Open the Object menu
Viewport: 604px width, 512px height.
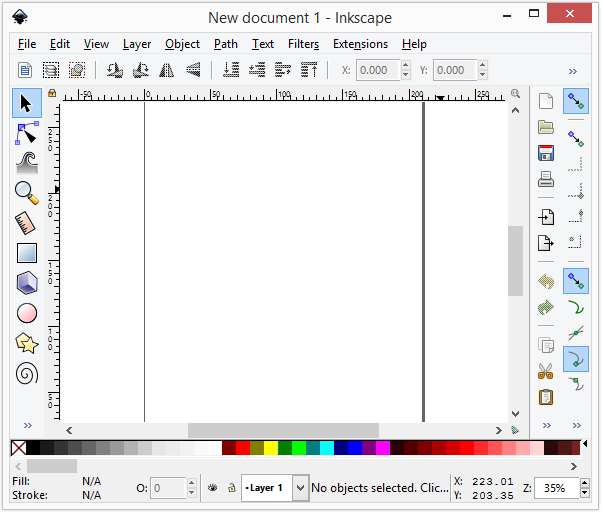pyautogui.click(x=182, y=45)
